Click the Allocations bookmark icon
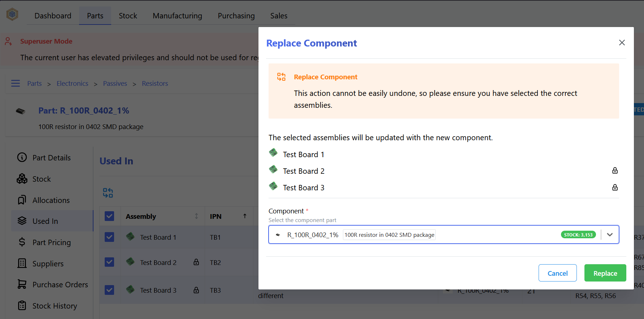The width and height of the screenshot is (644, 319). pyautogui.click(x=22, y=200)
